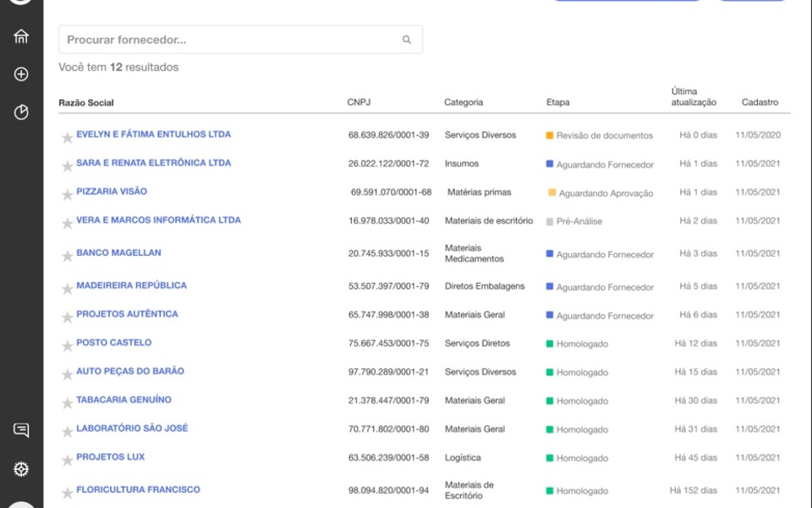Click cadastro date 11/05/2020

point(758,135)
